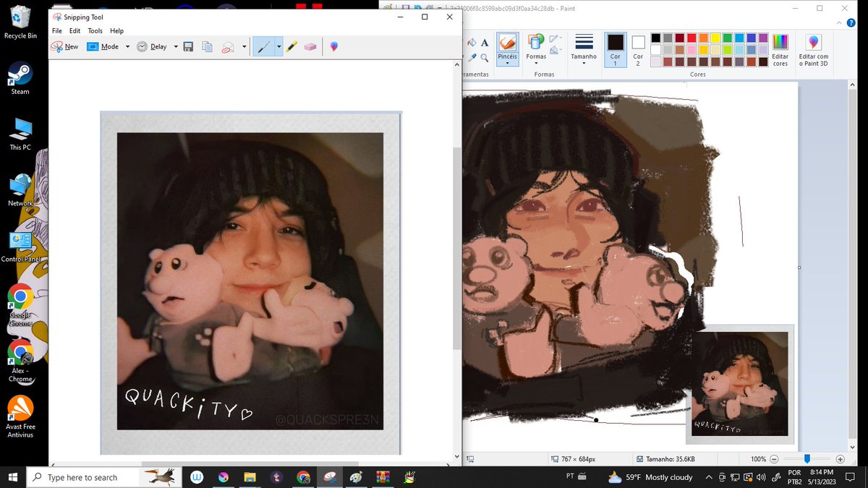Pick the yellow color swatch
This screenshot has height=488, width=868.
tap(715, 38)
